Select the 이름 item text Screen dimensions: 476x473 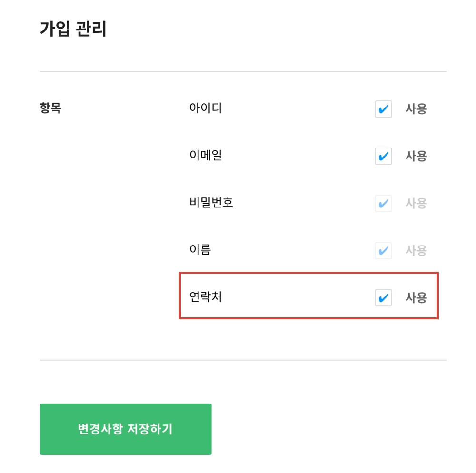pyautogui.click(x=200, y=250)
